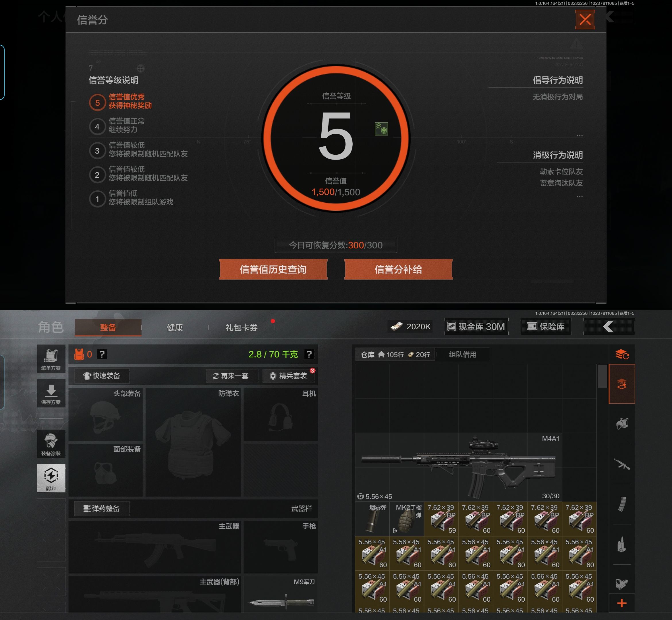The width and height of the screenshot is (672, 620).
Task: Filter warehouse by sight attachments icon
Action: point(622,584)
